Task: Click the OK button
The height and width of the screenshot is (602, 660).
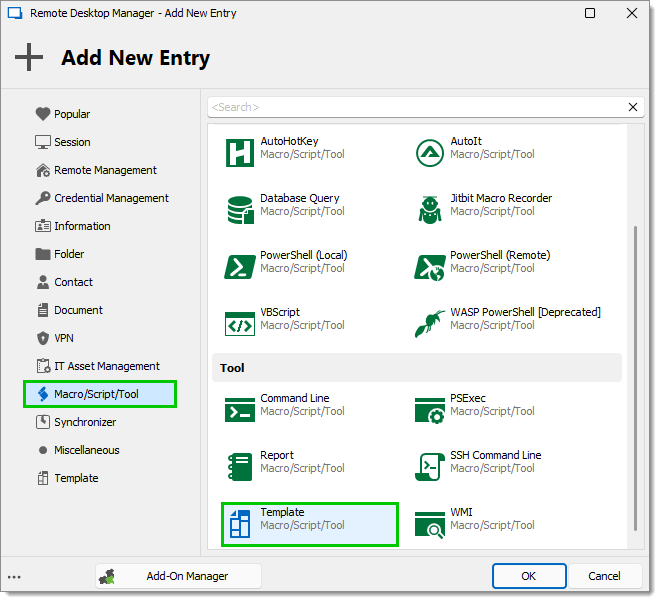Action: [x=529, y=575]
